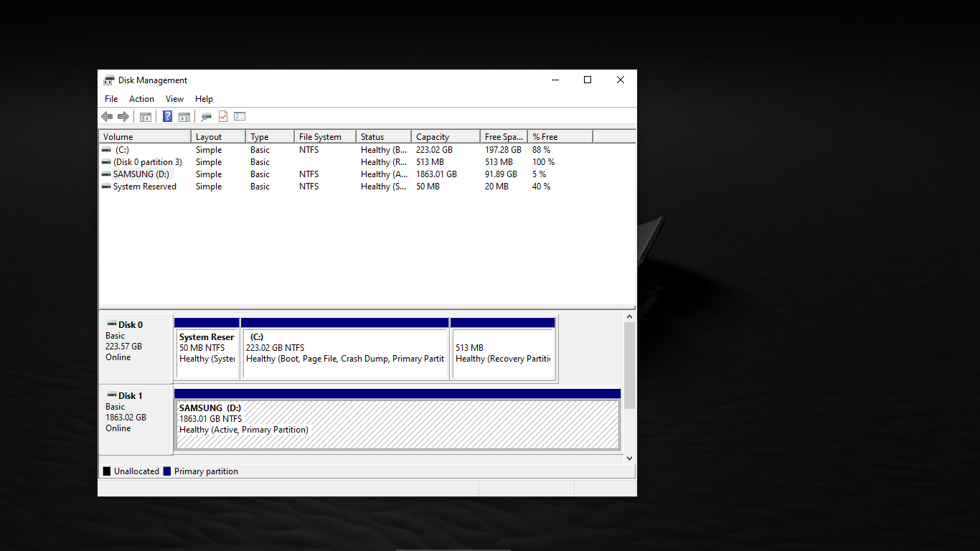Select the (Disk 0 partition 3) volume row

click(367, 162)
